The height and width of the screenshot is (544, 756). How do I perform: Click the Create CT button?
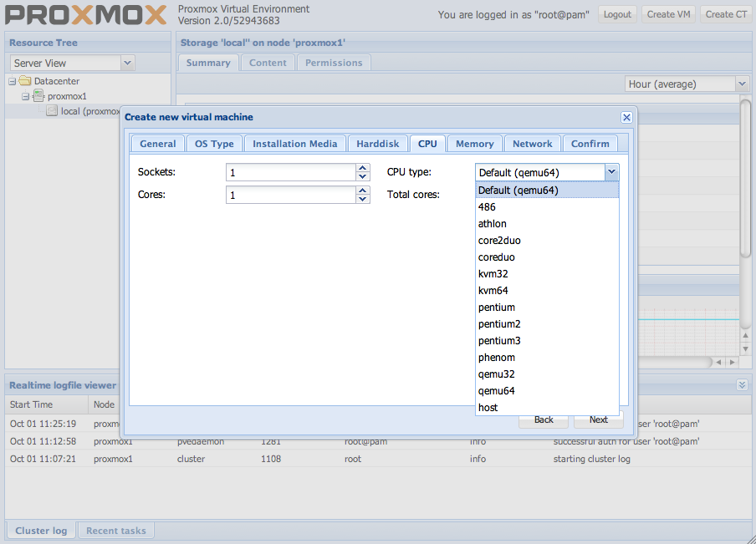pos(725,14)
